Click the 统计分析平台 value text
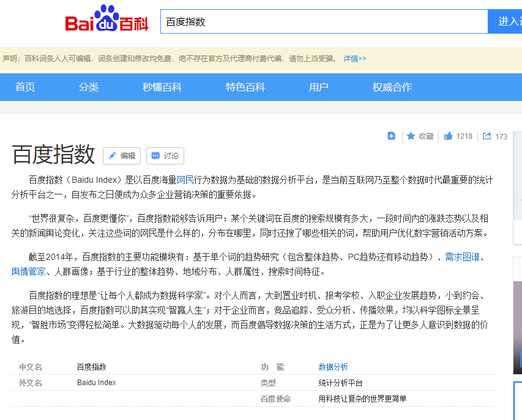This screenshot has width=522, height=420. (340, 383)
